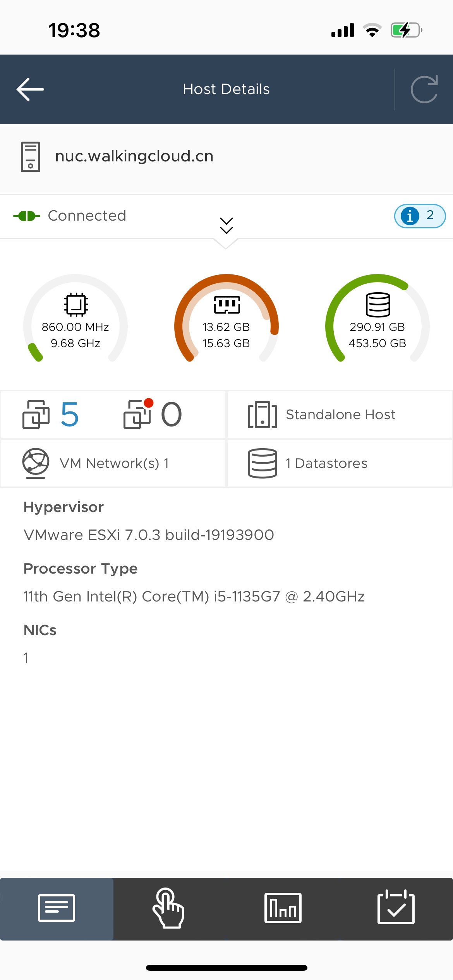Open VM Network(s) 1 entry
Image resolution: width=453 pixels, height=980 pixels.
[x=114, y=463]
